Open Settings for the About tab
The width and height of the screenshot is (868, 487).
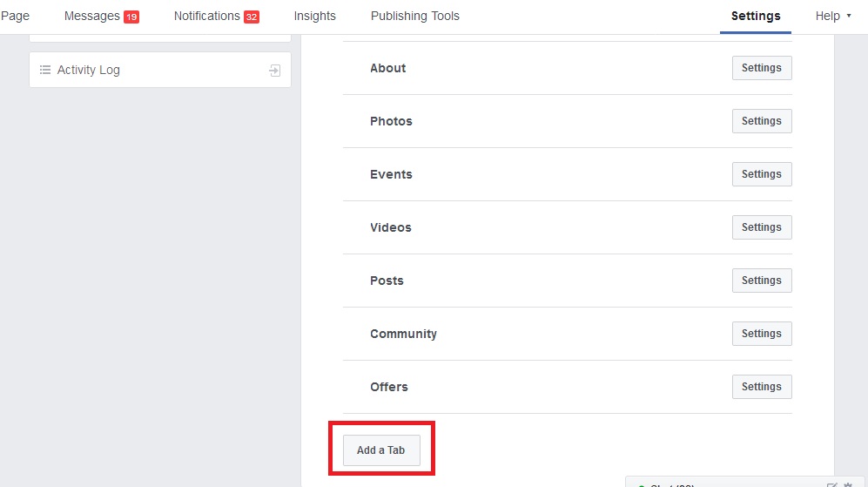(x=762, y=68)
